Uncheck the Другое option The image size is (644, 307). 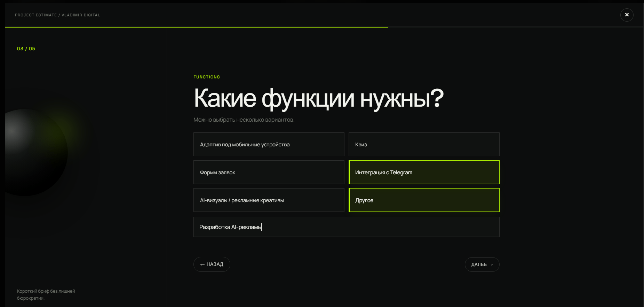(424, 200)
